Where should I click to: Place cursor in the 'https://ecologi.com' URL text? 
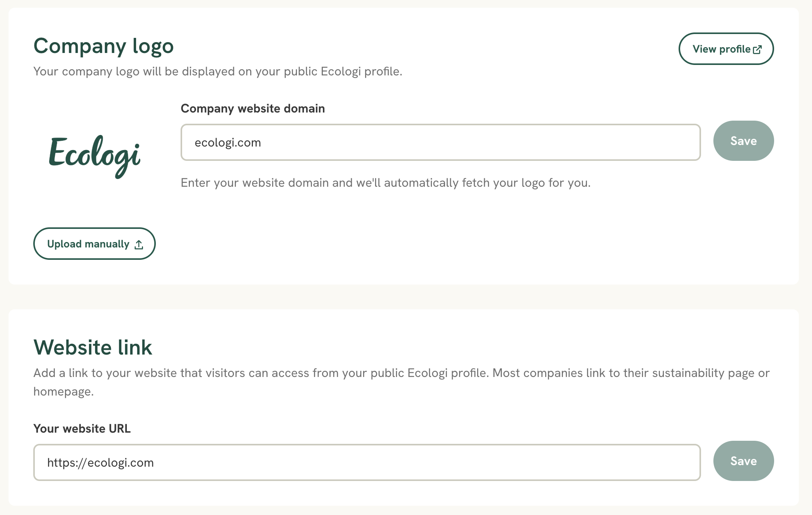click(101, 463)
